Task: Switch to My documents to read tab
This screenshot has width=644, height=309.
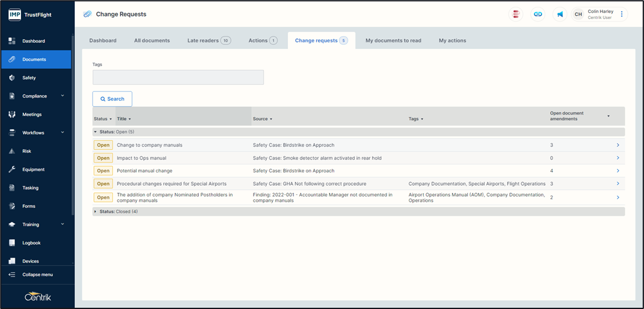Action: pyautogui.click(x=393, y=40)
